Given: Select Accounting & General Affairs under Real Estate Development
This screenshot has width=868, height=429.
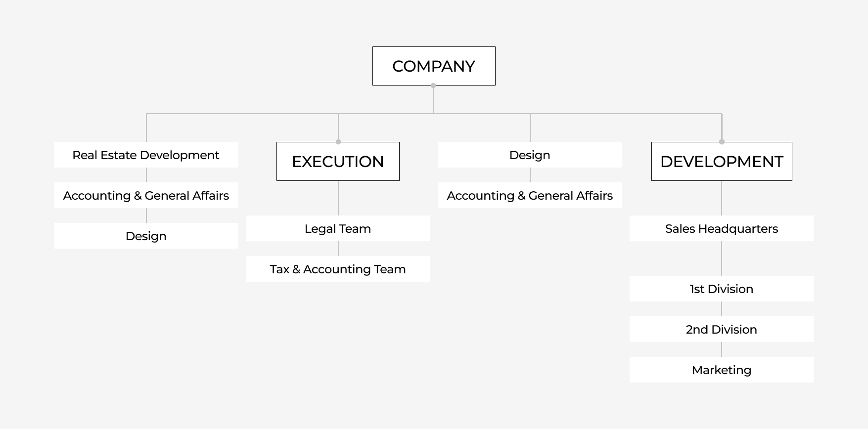Looking at the screenshot, I should pos(146,196).
